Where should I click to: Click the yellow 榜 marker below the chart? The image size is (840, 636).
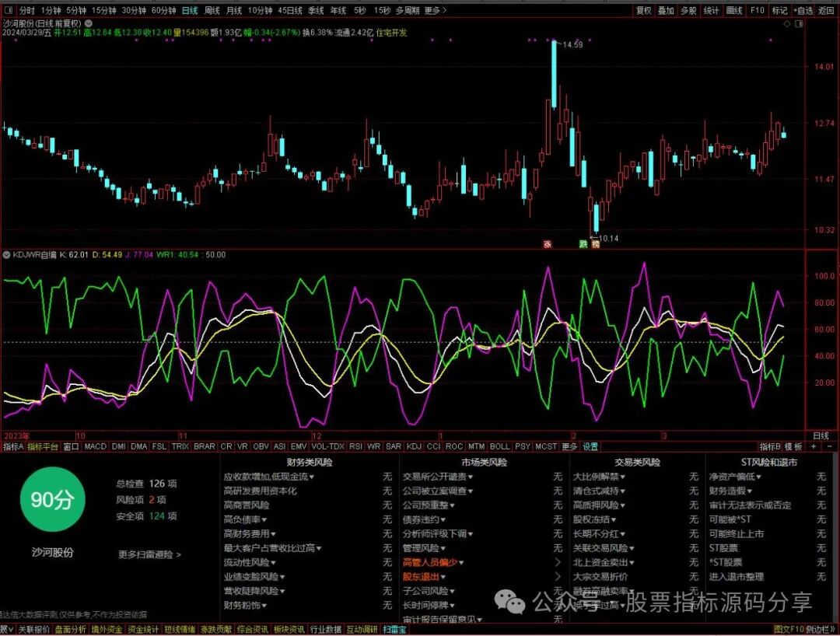(x=595, y=244)
